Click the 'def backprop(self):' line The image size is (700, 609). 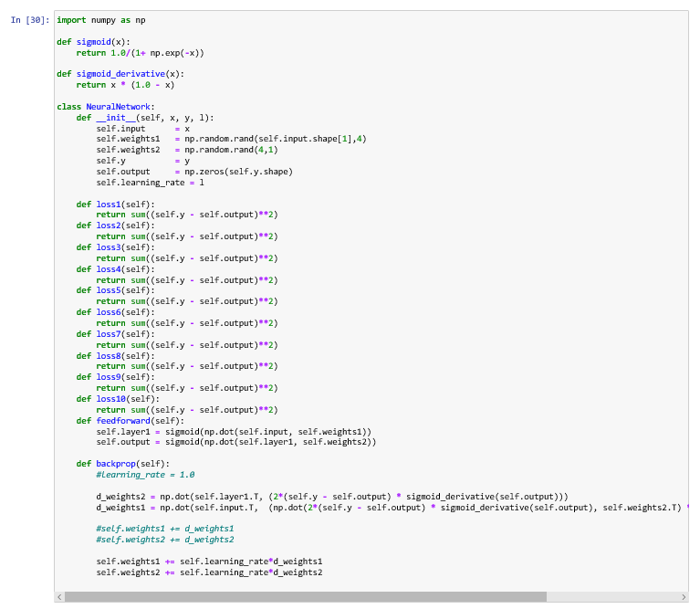point(123,464)
